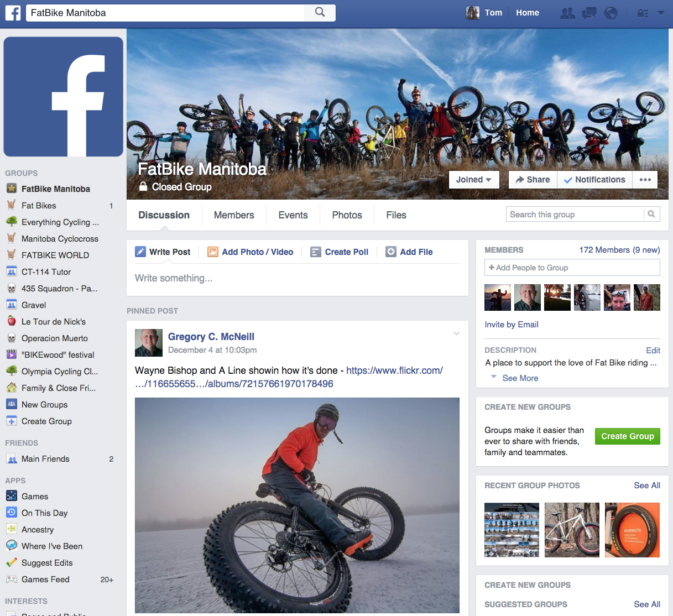This screenshot has height=616, width=673.
Task: Open the notifications globe icon
Action: [611, 13]
